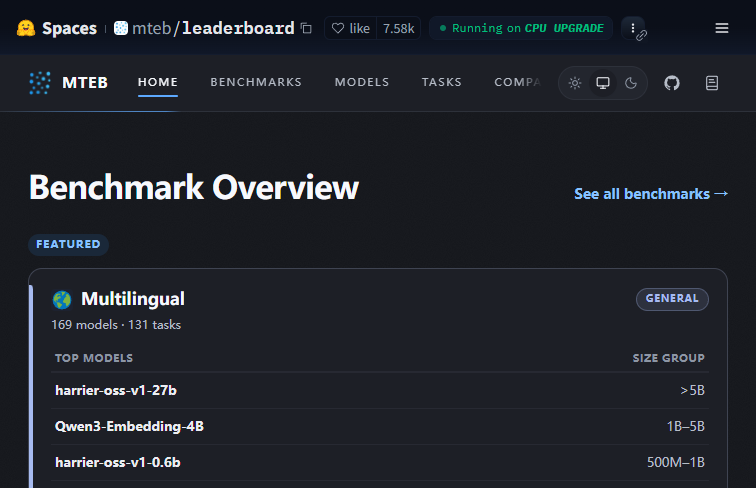Click the Hugging Face emoji logo
Viewport: 756px width, 488px height.
(x=26, y=28)
